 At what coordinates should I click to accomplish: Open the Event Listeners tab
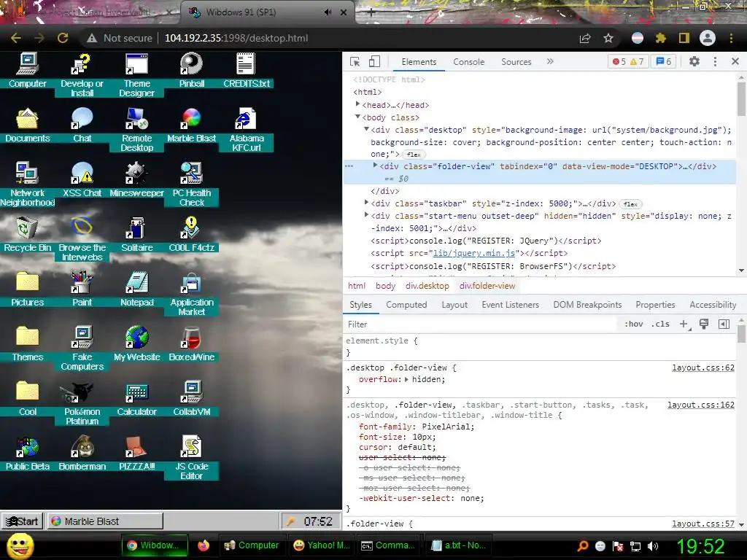coord(510,305)
